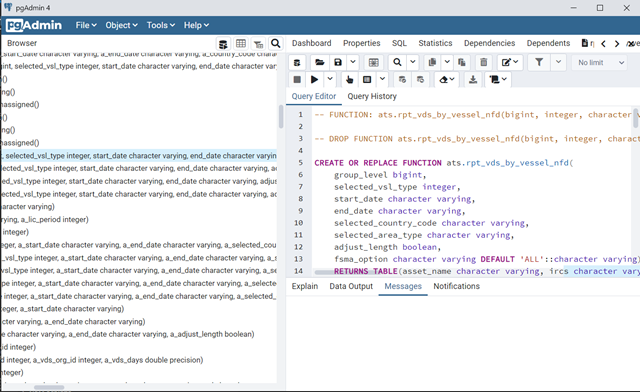The width and height of the screenshot is (640, 392).
Task: Expand the Filter options dropdown arrow
Action: pos(558,62)
